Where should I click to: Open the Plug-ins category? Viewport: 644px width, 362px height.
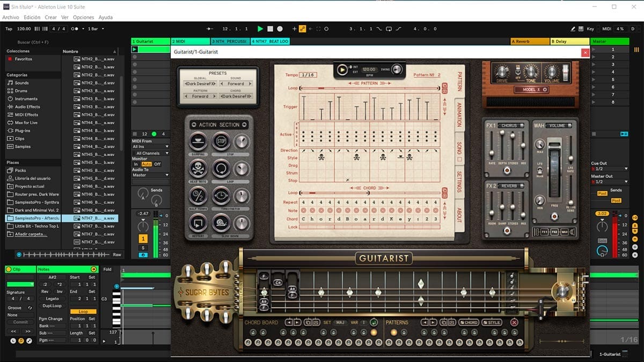click(23, 130)
